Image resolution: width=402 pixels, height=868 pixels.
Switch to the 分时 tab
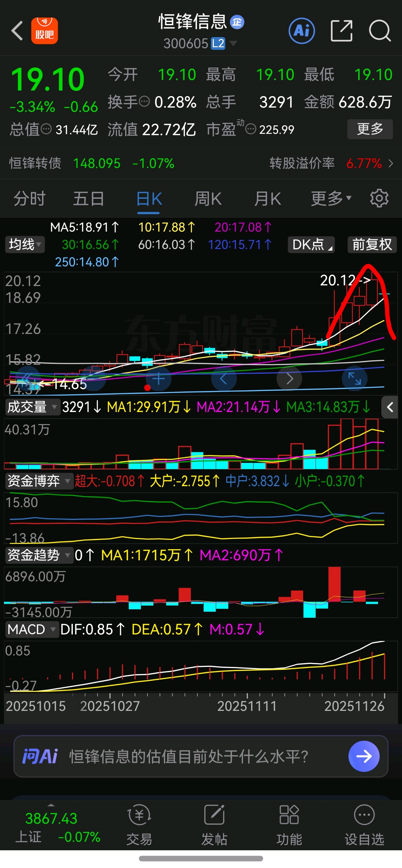point(30,198)
